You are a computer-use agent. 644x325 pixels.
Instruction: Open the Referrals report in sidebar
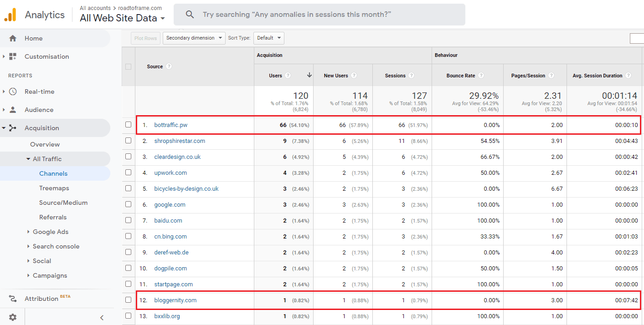(53, 217)
